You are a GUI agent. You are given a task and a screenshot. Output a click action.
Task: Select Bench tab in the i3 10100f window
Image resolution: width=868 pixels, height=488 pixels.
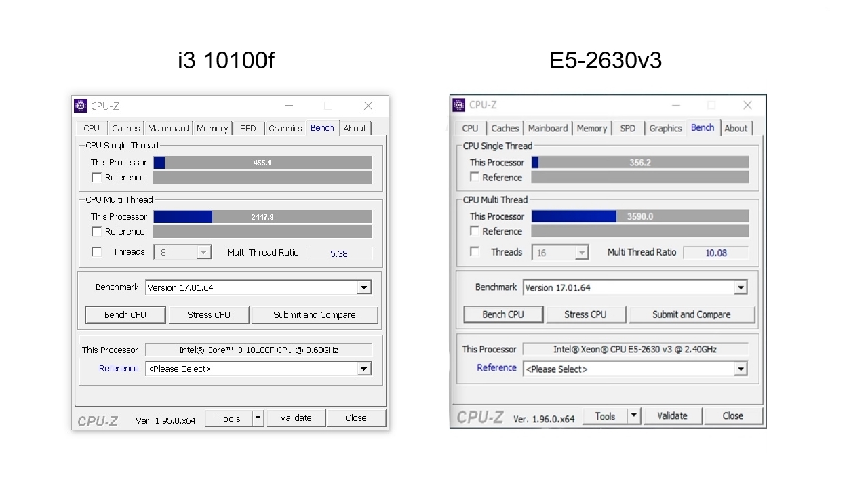[322, 127]
